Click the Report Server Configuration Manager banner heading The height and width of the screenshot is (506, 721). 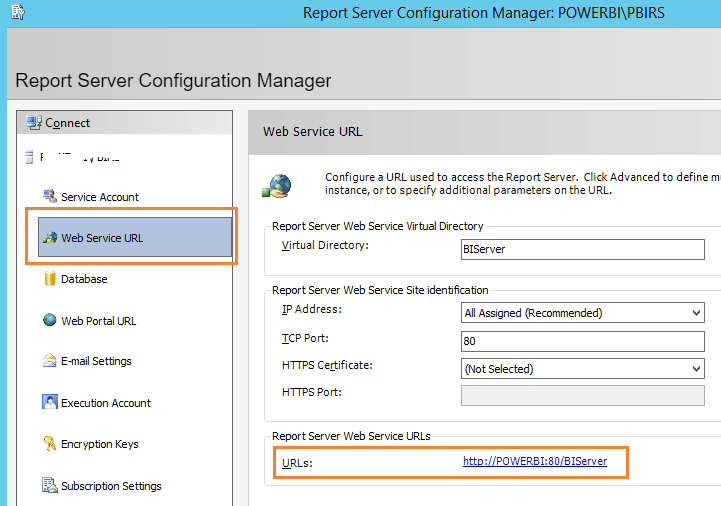tap(173, 80)
